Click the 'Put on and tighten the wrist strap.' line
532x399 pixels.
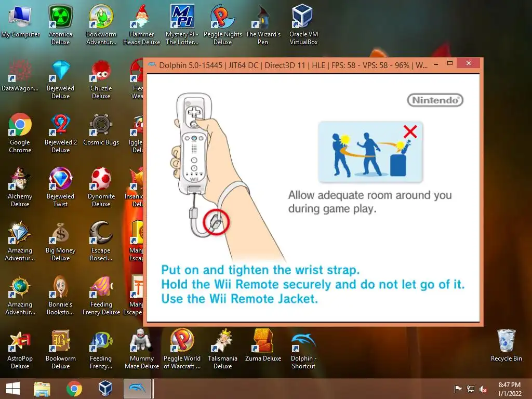tap(260, 270)
